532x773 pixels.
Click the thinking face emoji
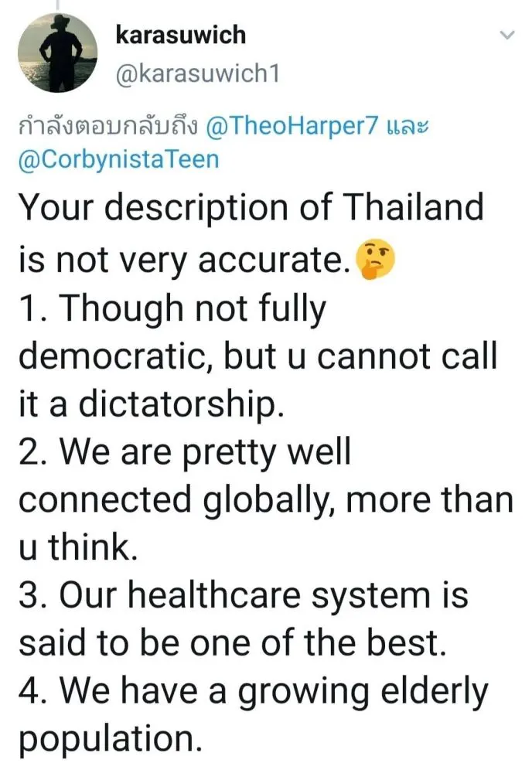point(376,261)
